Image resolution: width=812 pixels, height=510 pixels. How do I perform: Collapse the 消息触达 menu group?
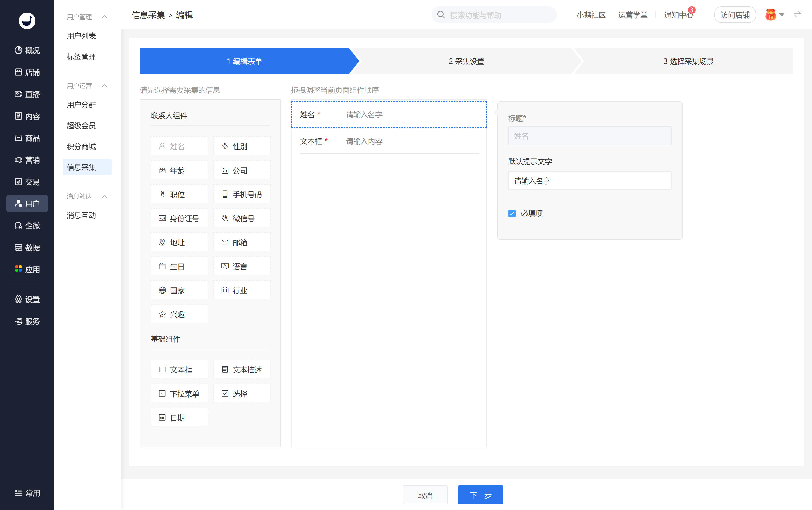coord(105,196)
